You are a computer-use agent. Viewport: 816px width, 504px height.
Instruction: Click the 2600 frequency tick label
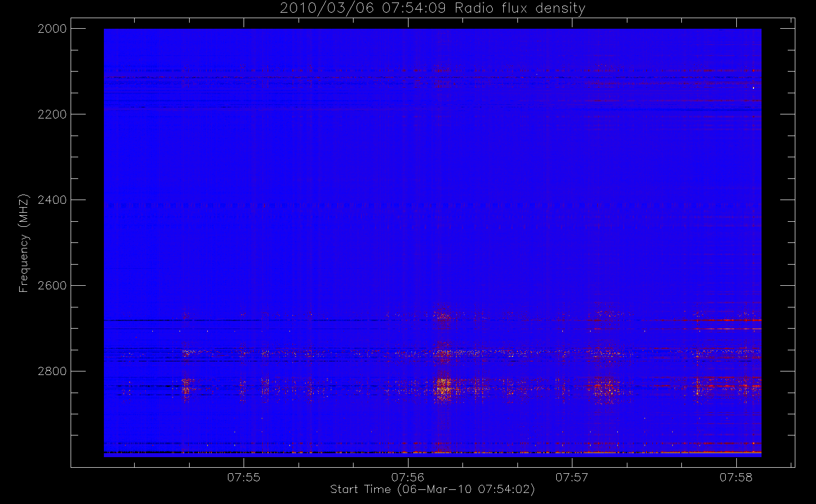pyautogui.click(x=52, y=286)
